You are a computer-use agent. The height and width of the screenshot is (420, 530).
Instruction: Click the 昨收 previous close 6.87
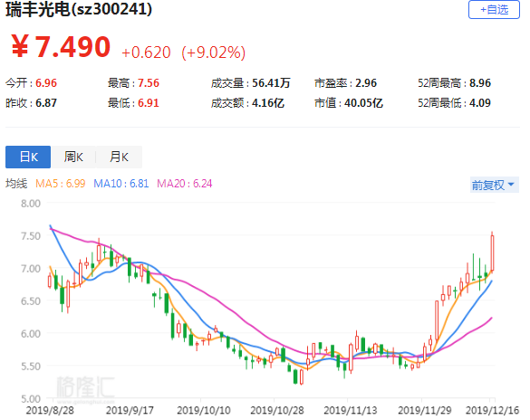(46, 103)
